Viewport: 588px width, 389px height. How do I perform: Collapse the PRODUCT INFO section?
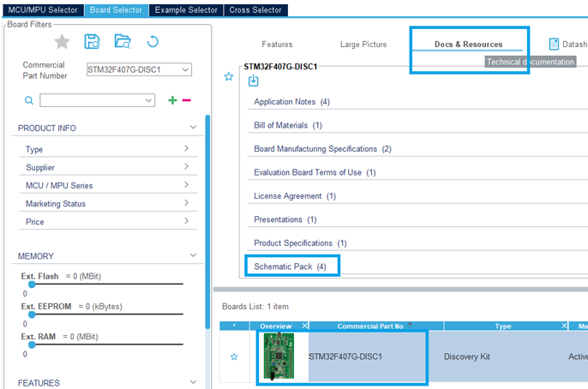(x=193, y=127)
